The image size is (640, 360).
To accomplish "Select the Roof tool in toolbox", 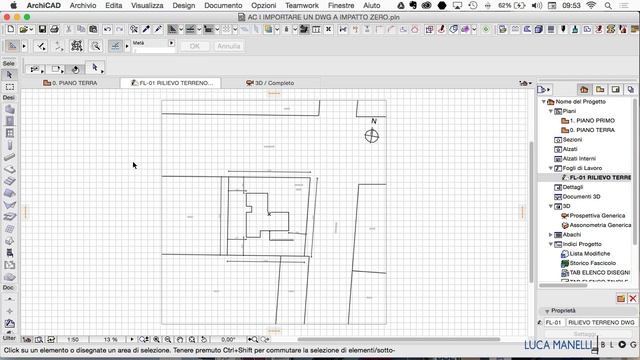I will [x=9, y=193].
